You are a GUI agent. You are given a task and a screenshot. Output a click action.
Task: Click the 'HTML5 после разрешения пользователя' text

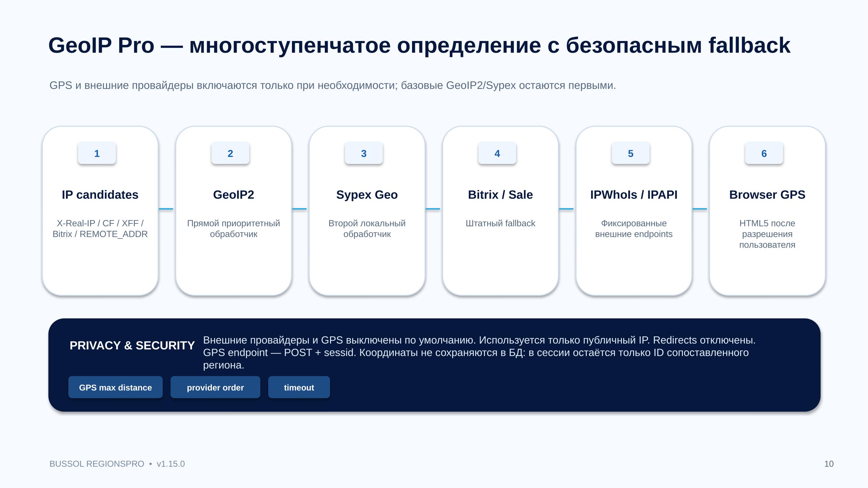[x=767, y=234]
